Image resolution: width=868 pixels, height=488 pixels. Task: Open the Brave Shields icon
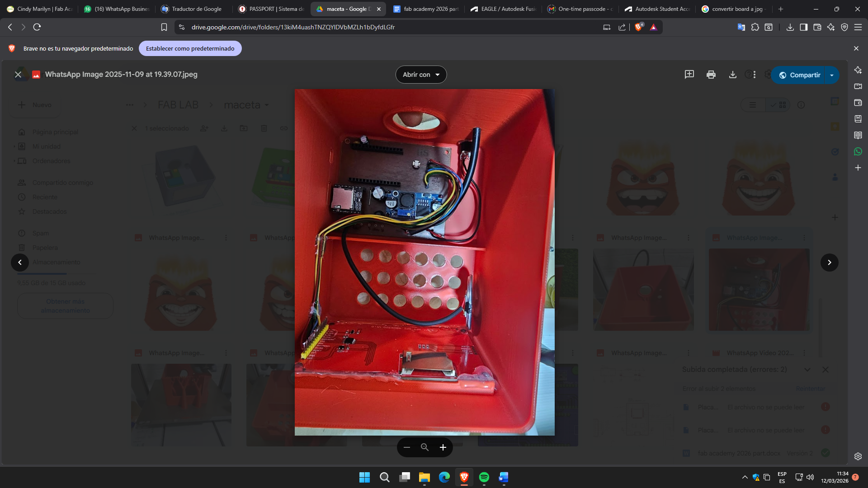638,27
